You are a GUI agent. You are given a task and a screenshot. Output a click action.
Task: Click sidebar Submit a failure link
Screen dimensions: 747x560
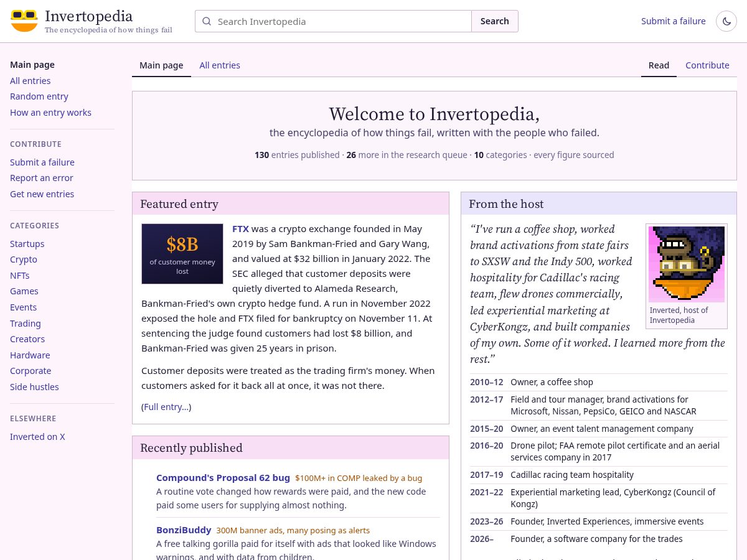(x=42, y=162)
